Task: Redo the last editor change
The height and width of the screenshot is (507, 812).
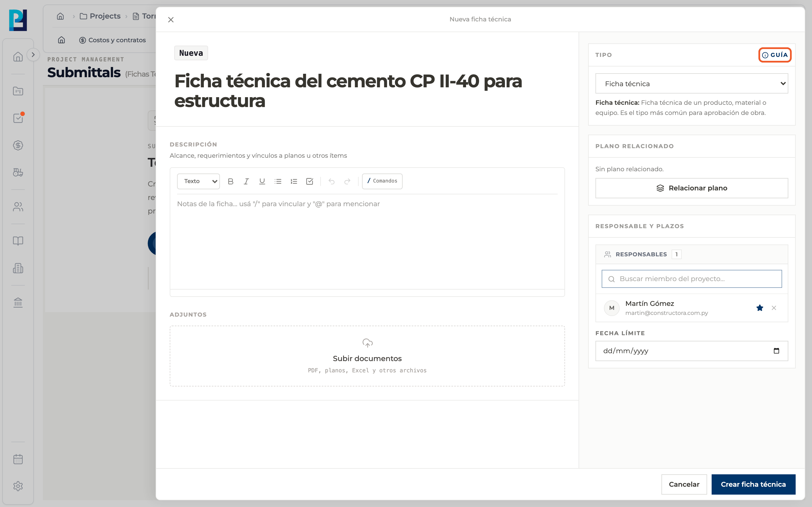Action: (347, 181)
